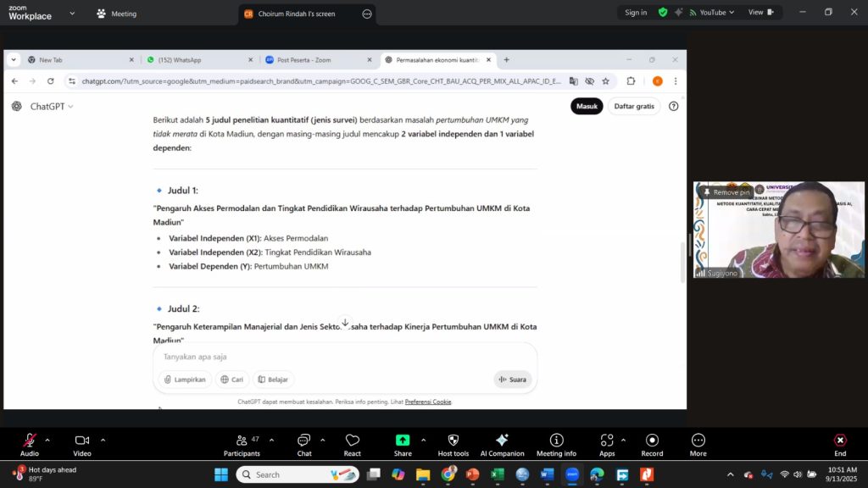Unmute the microphone Audio button
The image size is (868, 488).
pyautogui.click(x=30, y=445)
